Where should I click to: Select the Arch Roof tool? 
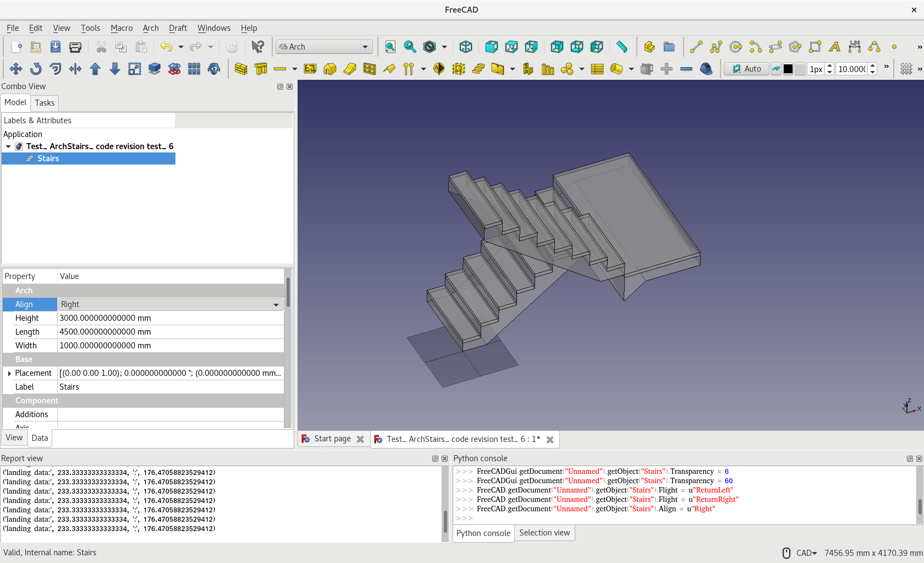(389, 69)
